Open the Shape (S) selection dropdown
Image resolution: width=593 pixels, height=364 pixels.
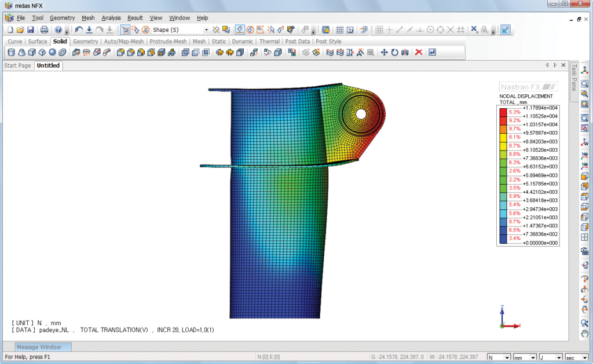tap(206, 30)
